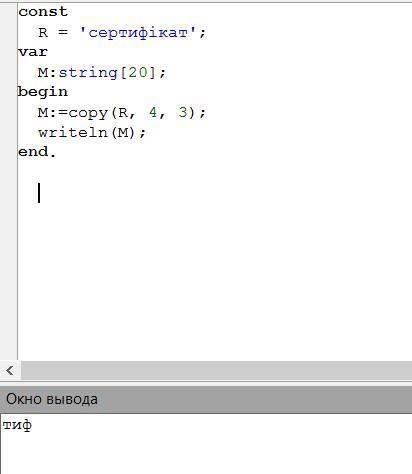Click the number 4 in copy arguments
The image size is (412, 474).
(153, 112)
